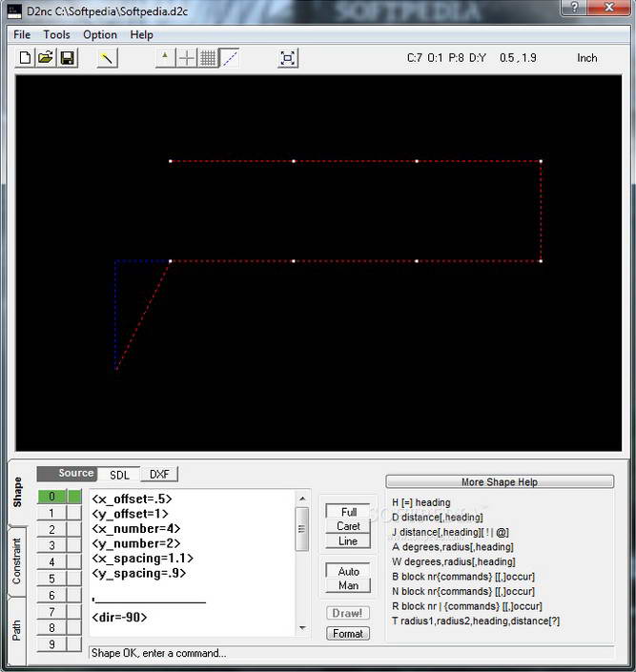Select the yellow pencil draw tool
This screenshot has height=672, width=636.
[x=107, y=58]
